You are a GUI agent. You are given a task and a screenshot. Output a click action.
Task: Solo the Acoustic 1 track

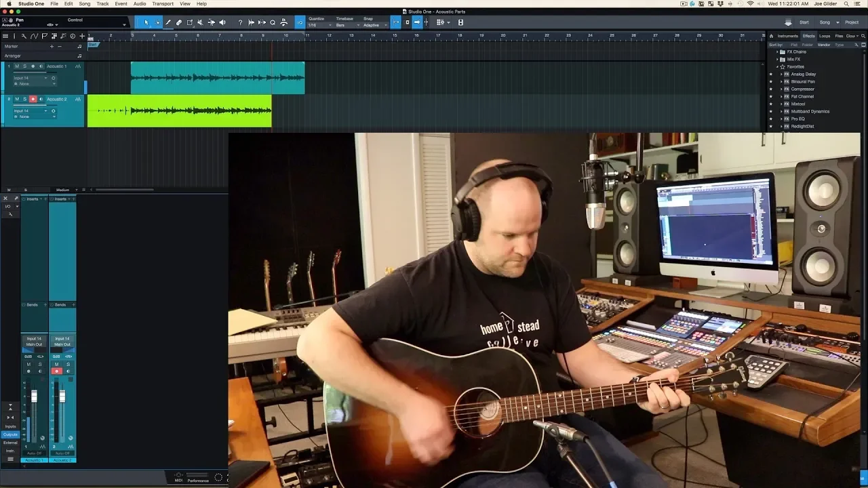tap(24, 66)
